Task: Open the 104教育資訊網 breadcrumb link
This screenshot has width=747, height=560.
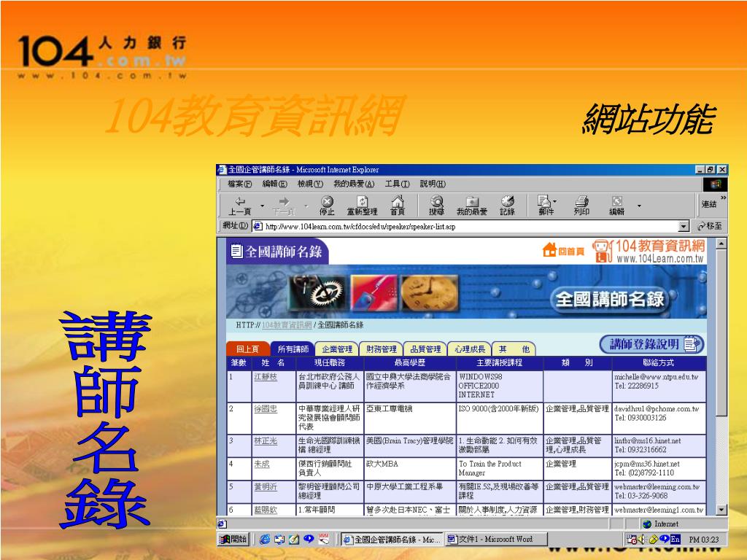Action: pos(286,324)
